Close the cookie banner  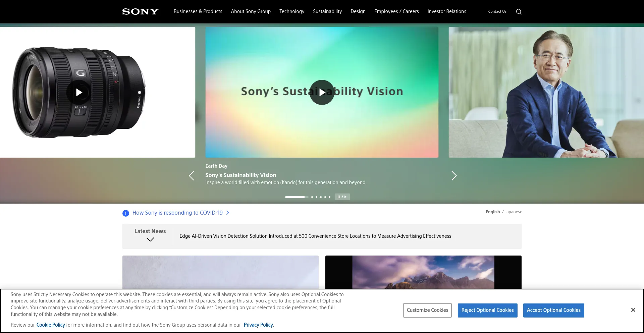click(x=633, y=310)
